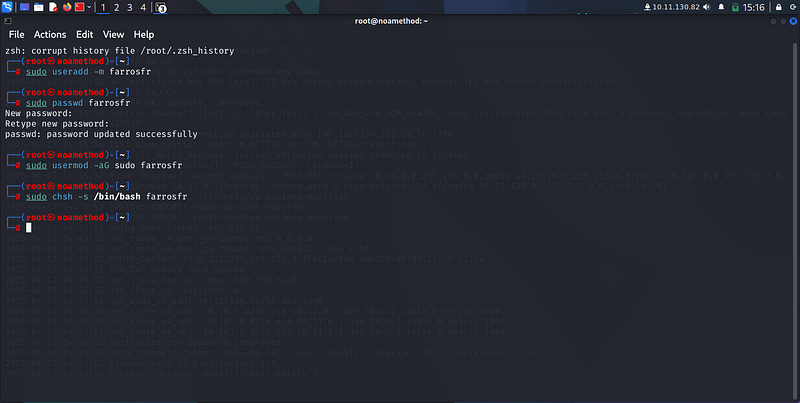The image size is (800, 403).
Task: Open the View menu
Action: tap(113, 35)
